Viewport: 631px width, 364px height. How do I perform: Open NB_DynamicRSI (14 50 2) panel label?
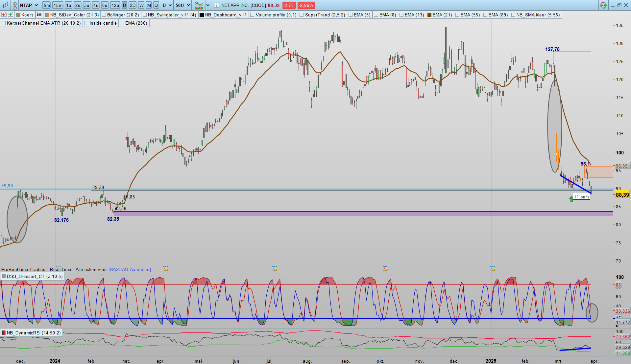click(31, 333)
